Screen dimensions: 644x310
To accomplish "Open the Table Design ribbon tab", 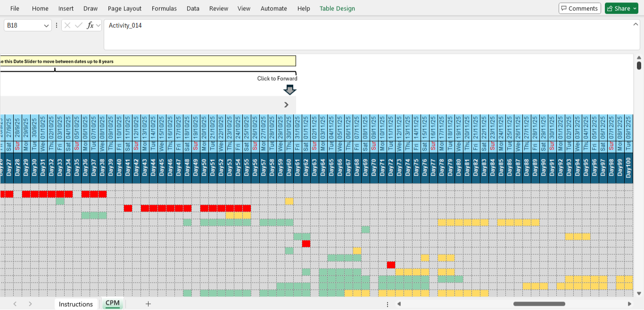I will coord(337,8).
